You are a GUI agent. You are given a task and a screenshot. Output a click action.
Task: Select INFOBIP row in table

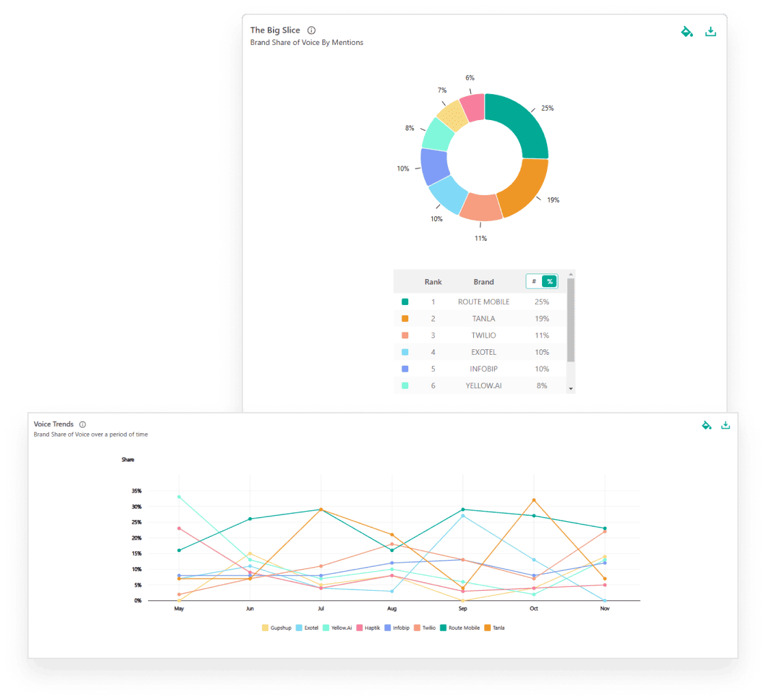[x=480, y=369]
